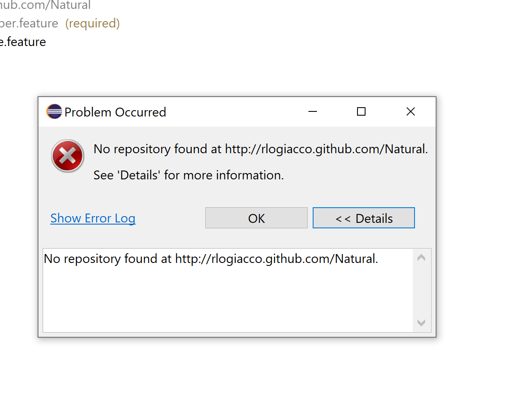The width and height of the screenshot is (532, 417).
Task: Minimize the Problem Occurred dialog
Action: pos(313,112)
